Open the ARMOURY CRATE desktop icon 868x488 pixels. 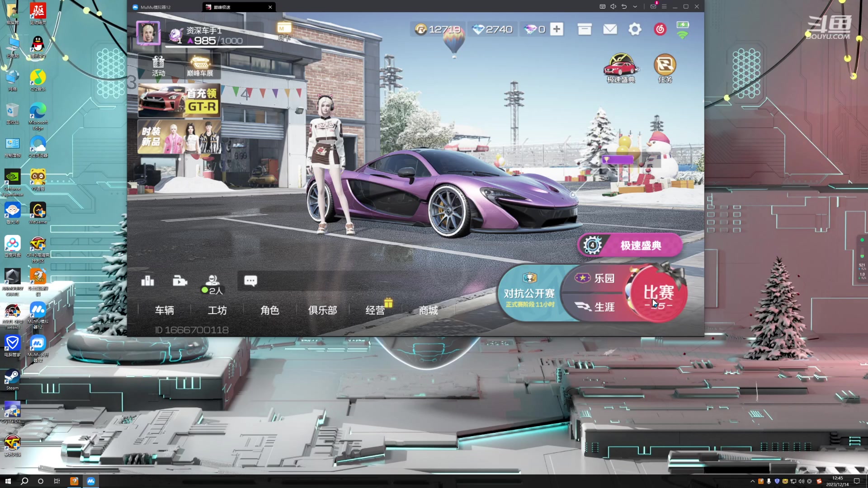tap(12, 282)
